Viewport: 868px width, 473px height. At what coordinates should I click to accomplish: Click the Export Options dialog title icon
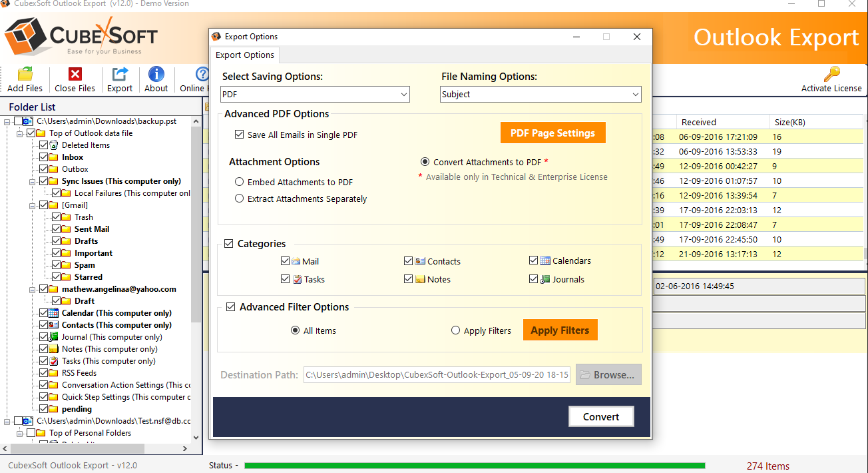(216, 37)
